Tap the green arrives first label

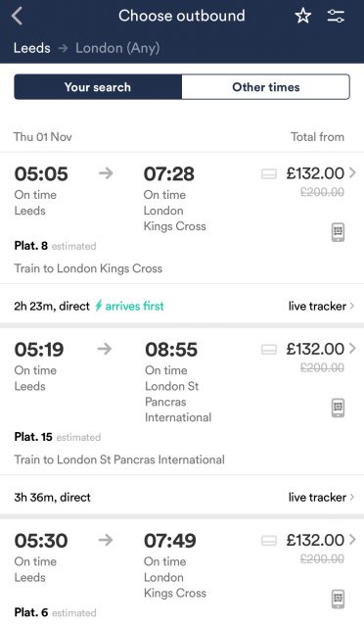(x=129, y=306)
